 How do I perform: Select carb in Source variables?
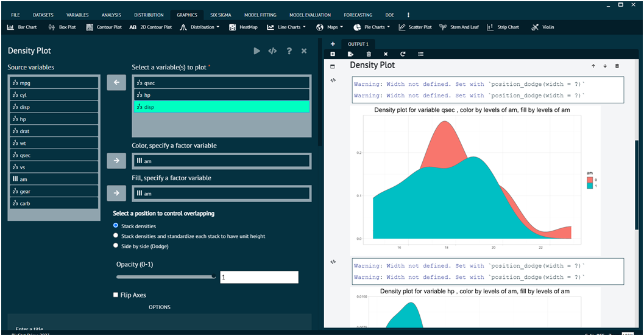(54, 203)
